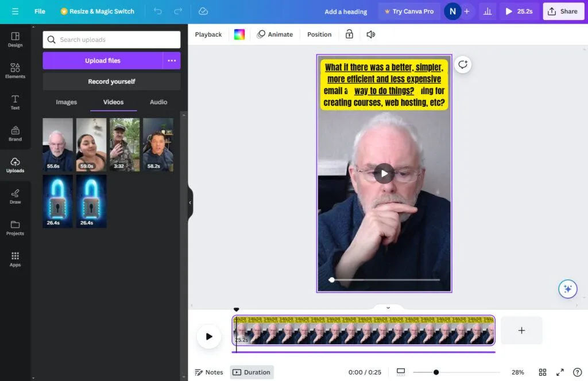Open the Apps panel
Viewport: 588px width, 381px height.
click(14, 259)
